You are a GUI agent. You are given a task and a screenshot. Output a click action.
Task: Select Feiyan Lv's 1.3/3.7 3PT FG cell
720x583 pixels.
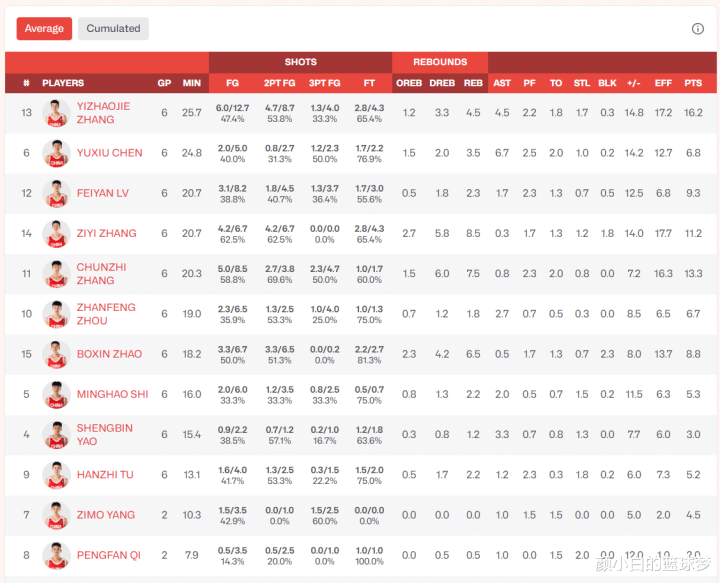click(x=325, y=194)
